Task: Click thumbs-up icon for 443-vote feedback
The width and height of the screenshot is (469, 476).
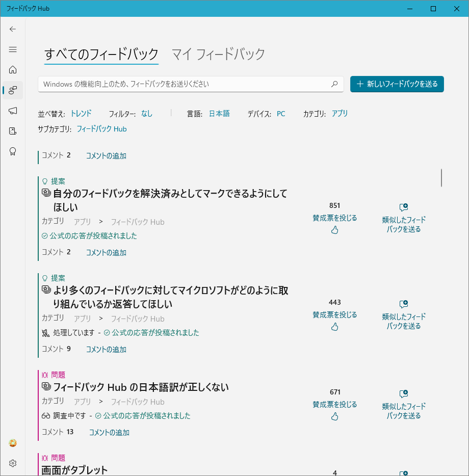Action: point(334,327)
